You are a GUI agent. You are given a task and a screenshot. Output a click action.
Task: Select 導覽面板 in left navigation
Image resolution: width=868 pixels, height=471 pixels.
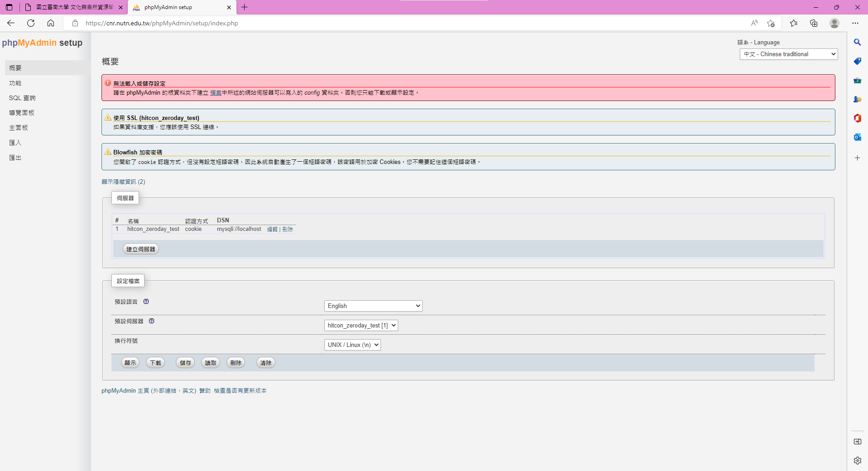pyautogui.click(x=22, y=113)
